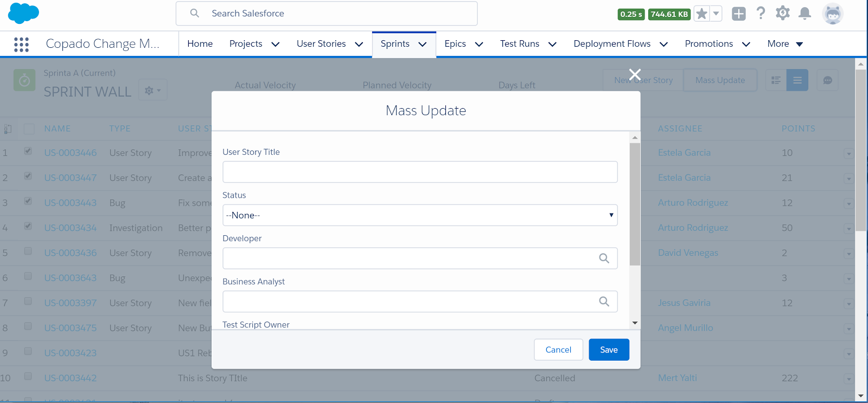
Task: Uncheck the US-0003434 row checkbox
Action: point(28,226)
